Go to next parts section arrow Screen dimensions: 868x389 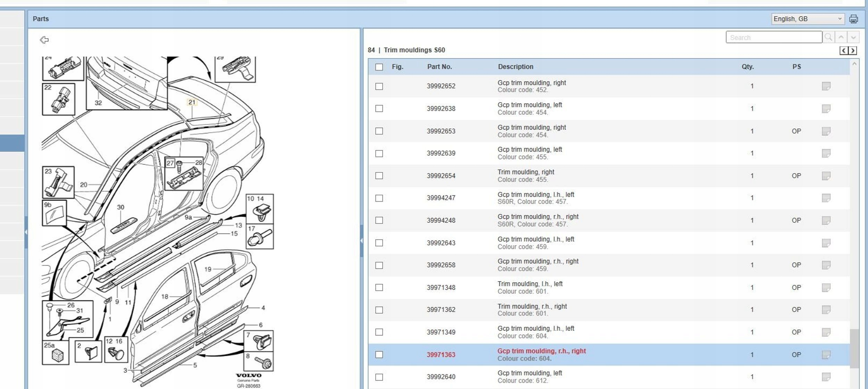pyautogui.click(x=852, y=51)
